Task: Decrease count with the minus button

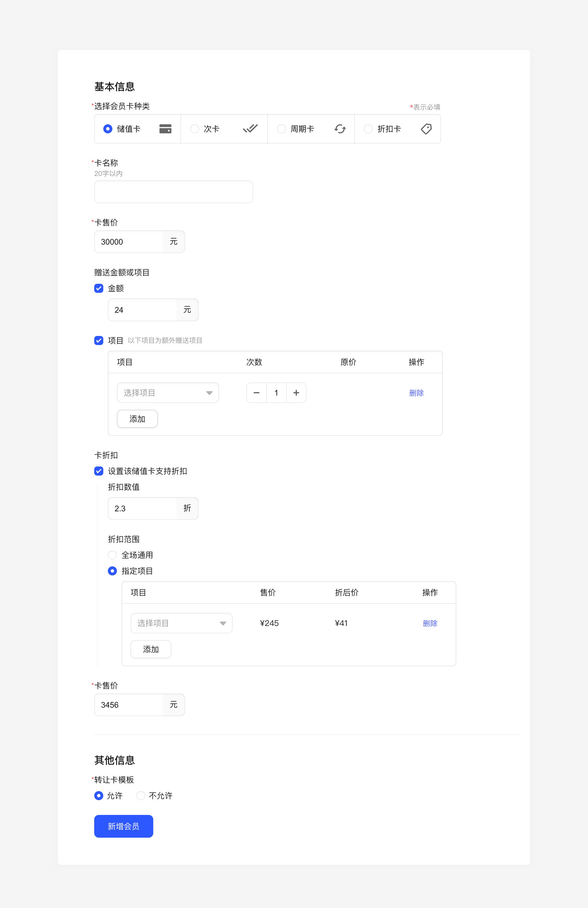Action: click(257, 393)
